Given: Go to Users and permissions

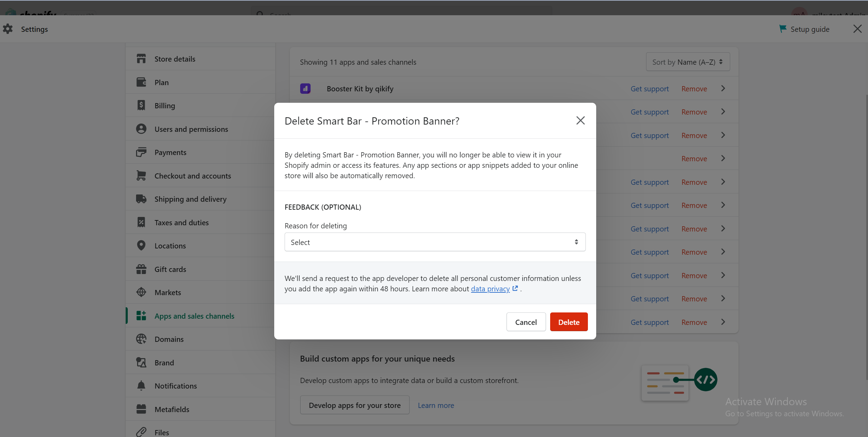Looking at the screenshot, I should click(200, 129).
